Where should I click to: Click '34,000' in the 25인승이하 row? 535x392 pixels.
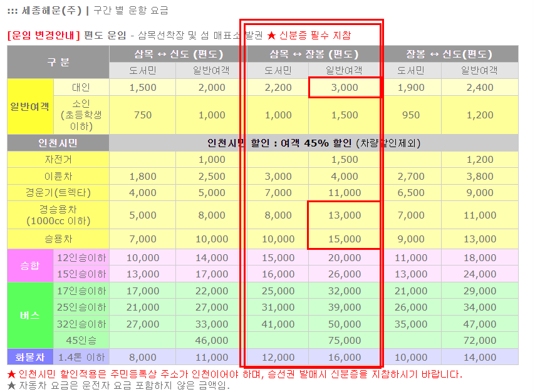pos(480,307)
